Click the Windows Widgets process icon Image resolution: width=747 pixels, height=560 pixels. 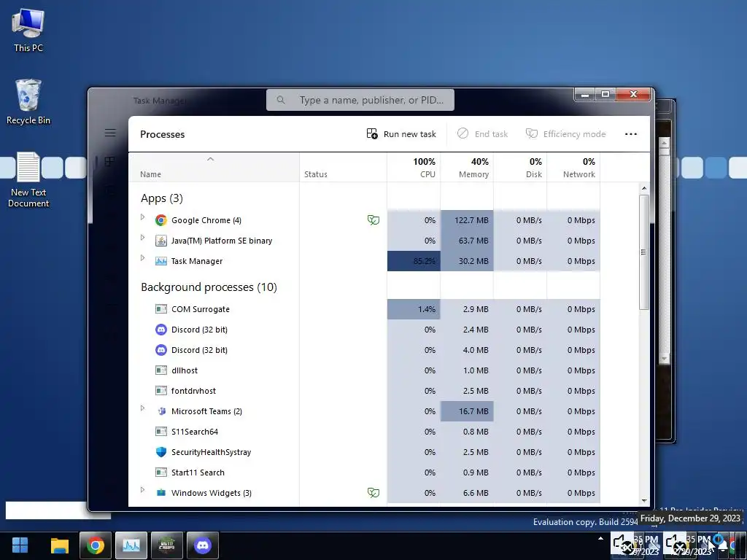[x=161, y=493]
